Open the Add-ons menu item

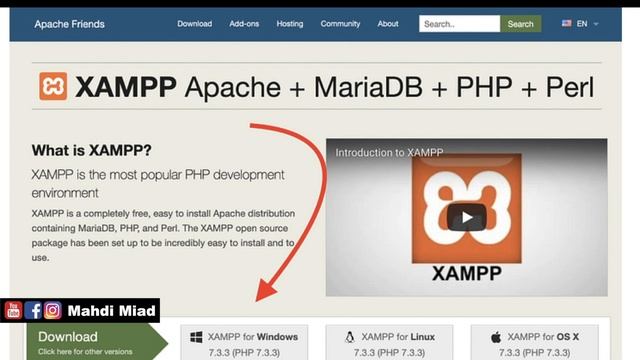tap(244, 24)
